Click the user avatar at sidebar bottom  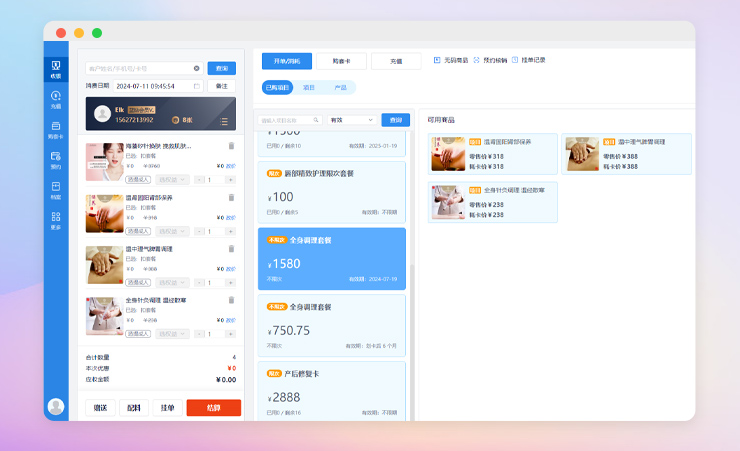click(x=56, y=406)
